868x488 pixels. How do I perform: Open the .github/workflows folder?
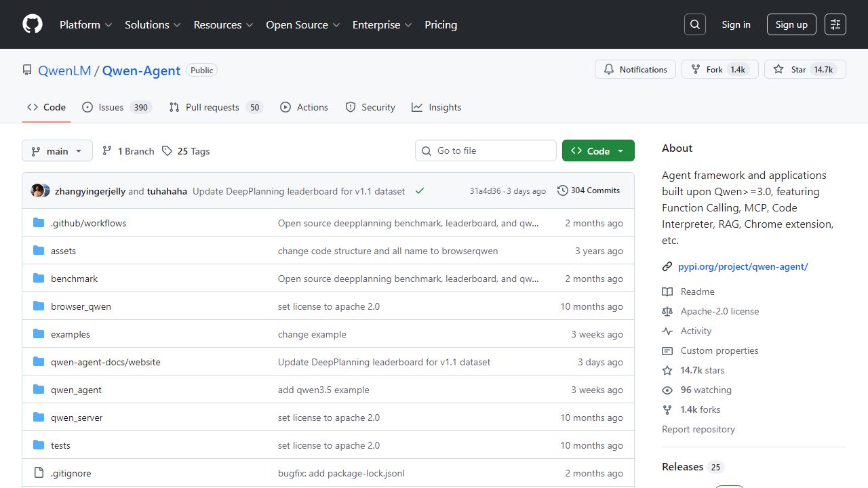click(88, 223)
